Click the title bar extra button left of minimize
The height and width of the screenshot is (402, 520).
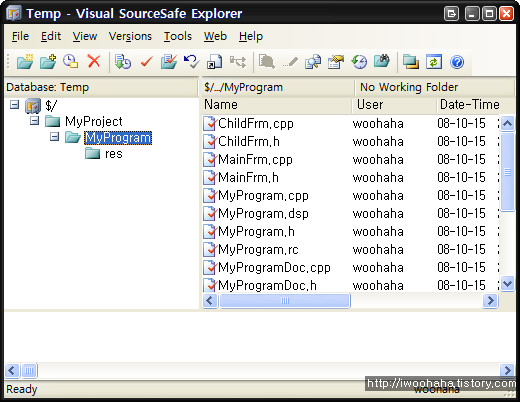[x=451, y=14]
